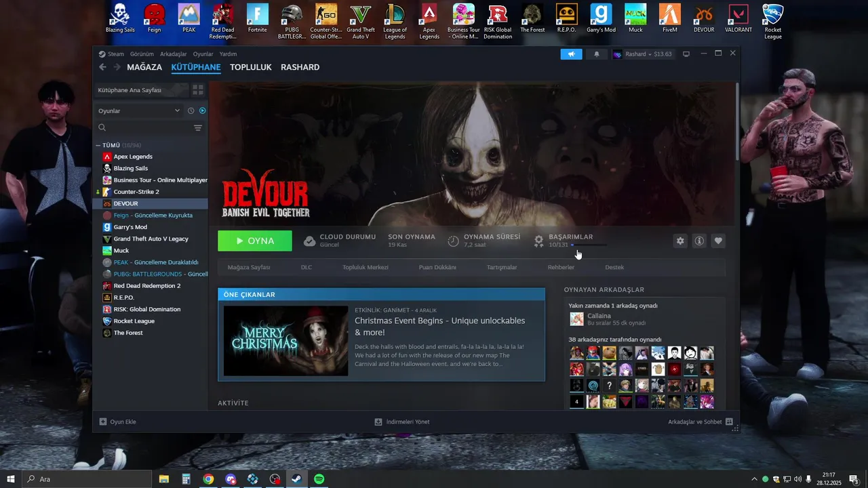
Task: Click the Steam announcements megaphone button
Action: pyautogui.click(x=571, y=54)
